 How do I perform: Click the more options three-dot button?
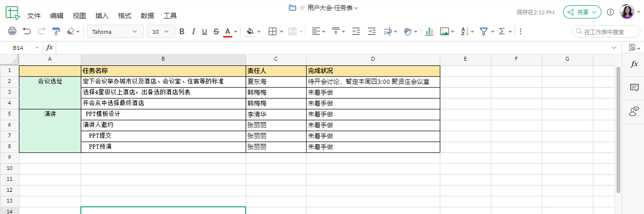[520, 31]
